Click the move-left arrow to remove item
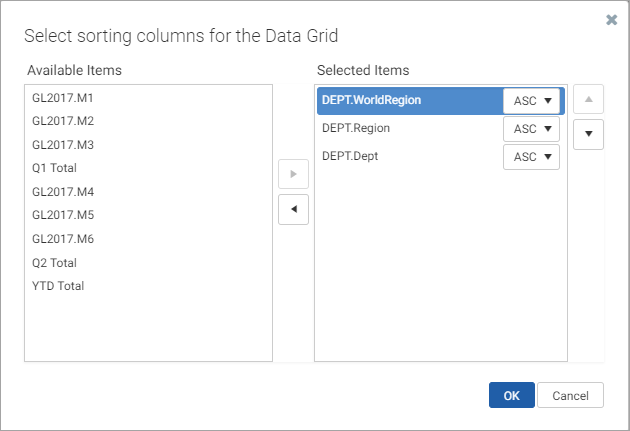 click(293, 209)
